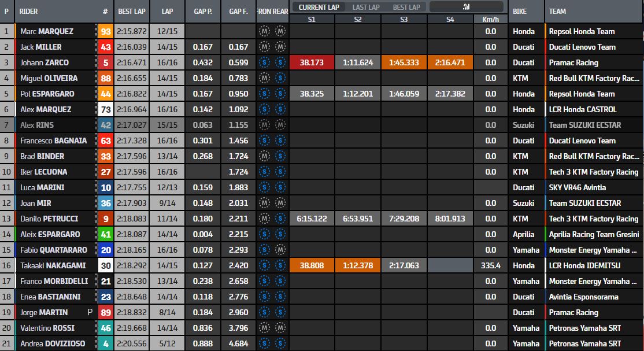Image resolution: width=644 pixels, height=351 pixels.
Task: Select Alex Rins's rear tyre icon
Action: 280,125
